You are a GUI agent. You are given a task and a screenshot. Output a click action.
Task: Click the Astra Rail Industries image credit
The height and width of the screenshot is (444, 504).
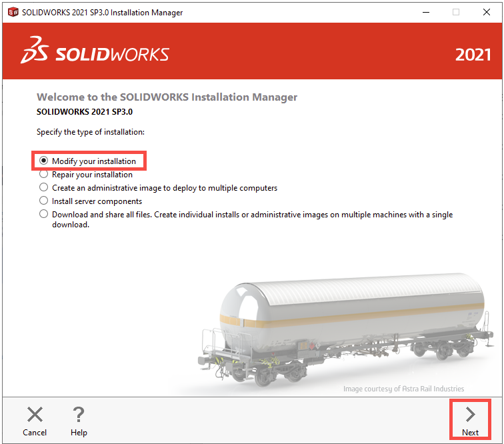click(x=403, y=389)
